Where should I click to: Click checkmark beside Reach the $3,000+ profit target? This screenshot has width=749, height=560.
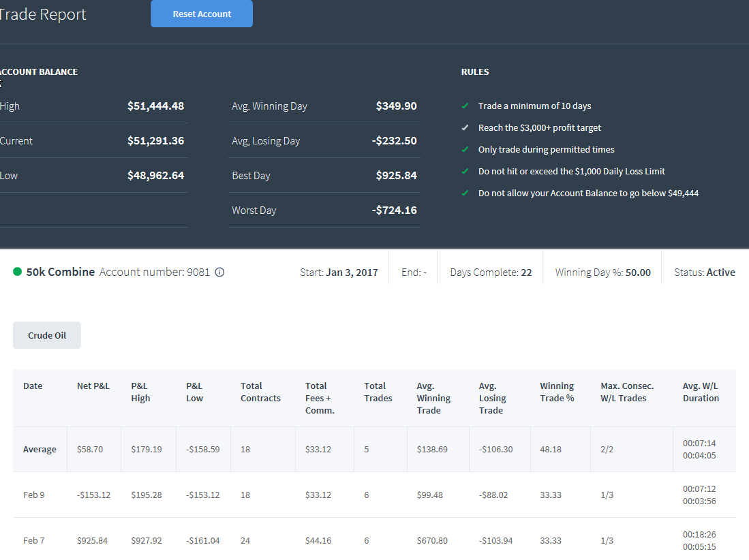tap(465, 128)
